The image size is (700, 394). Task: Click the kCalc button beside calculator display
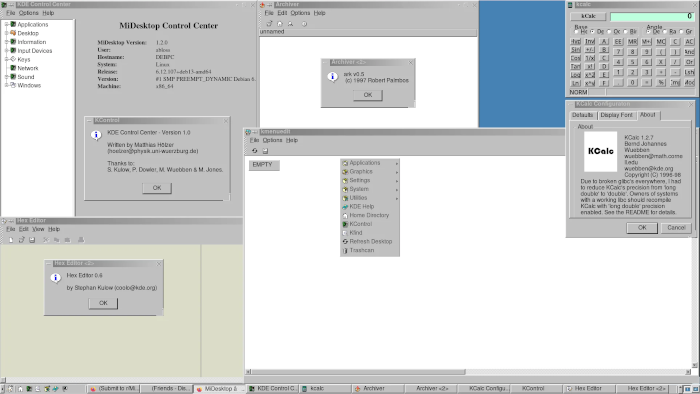coord(588,16)
